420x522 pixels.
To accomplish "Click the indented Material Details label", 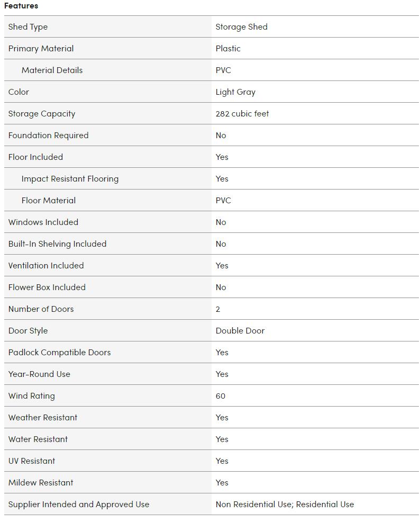I will (52, 70).
